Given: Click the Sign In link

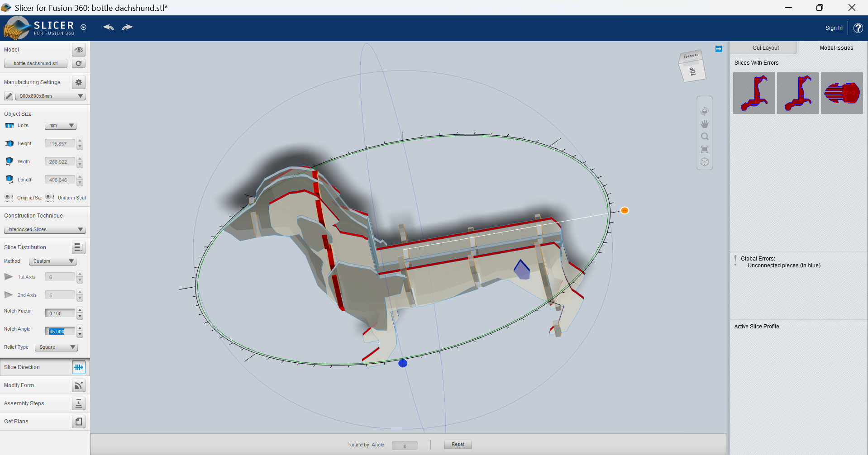Looking at the screenshot, I should click(834, 28).
